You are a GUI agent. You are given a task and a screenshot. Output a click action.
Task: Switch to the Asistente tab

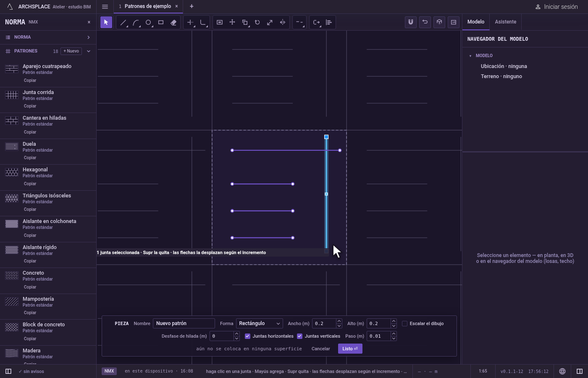tap(505, 22)
